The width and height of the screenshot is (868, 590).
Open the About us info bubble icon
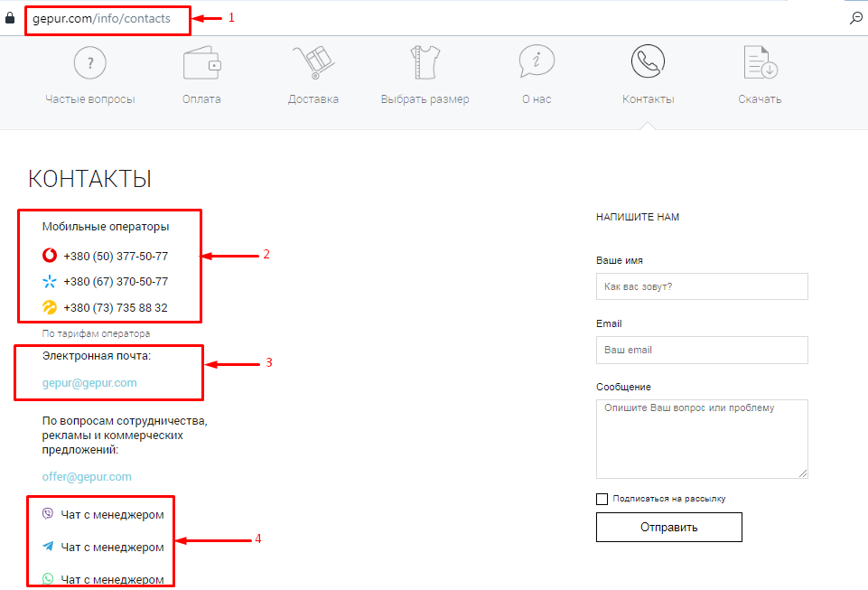[537, 62]
